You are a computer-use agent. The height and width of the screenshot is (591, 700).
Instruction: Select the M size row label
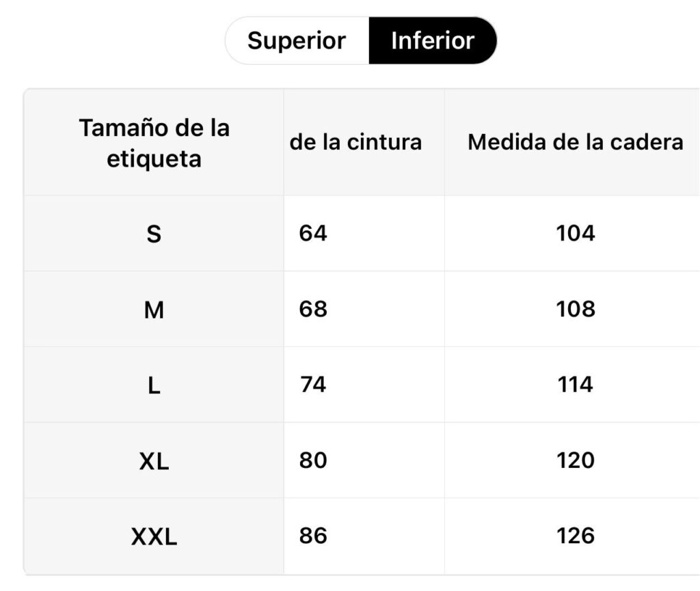(x=154, y=310)
